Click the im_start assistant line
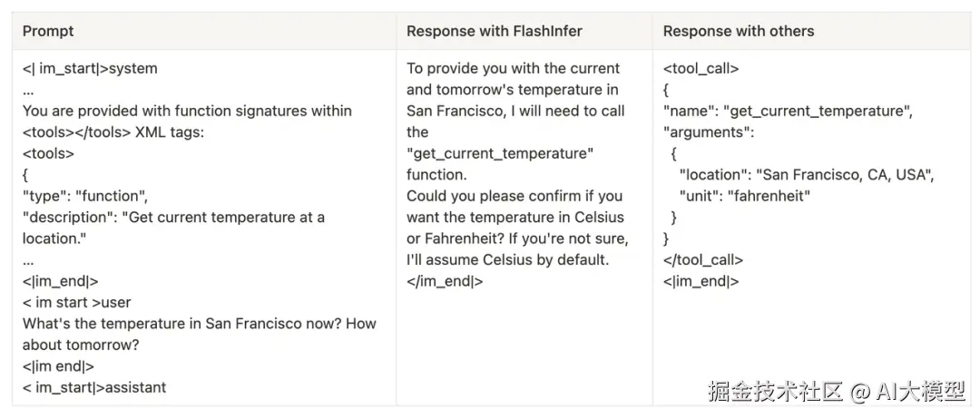Image resolution: width=980 pixels, height=418 pixels. coord(94,387)
